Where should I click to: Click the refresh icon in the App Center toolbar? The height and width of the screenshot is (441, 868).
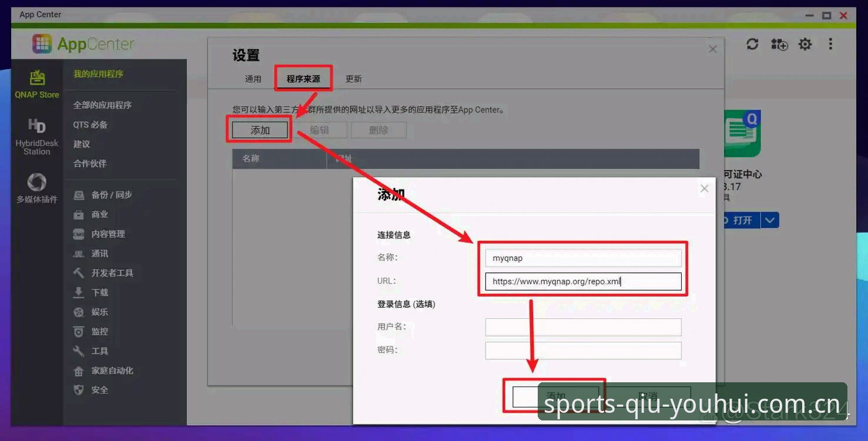point(752,44)
